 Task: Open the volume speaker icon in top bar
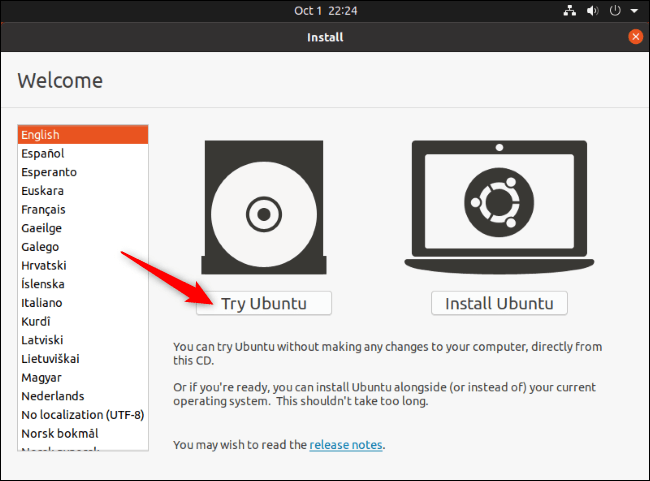(x=592, y=11)
